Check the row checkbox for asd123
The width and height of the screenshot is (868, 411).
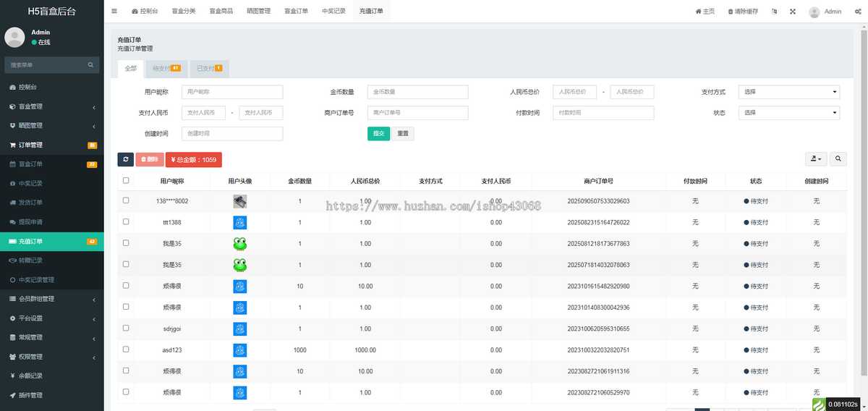126,349
